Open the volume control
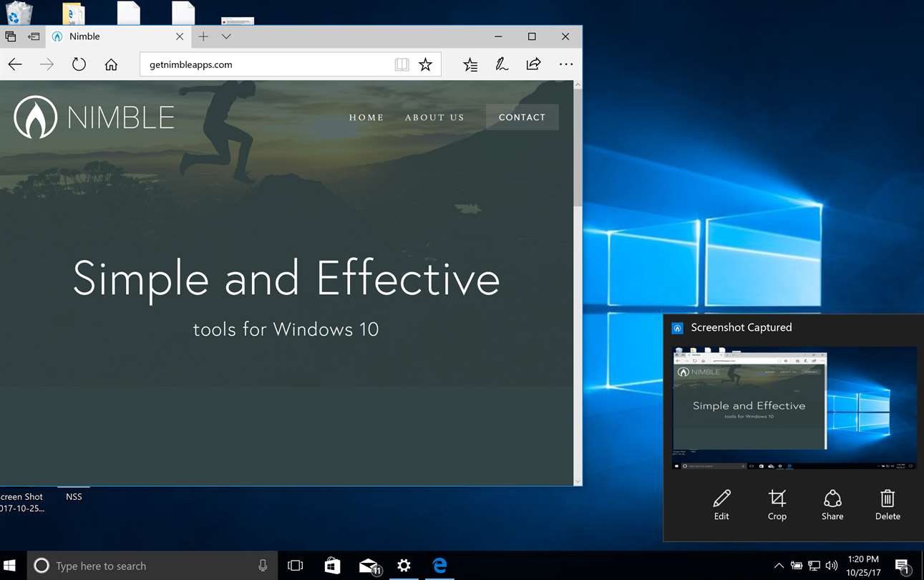Image resolution: width=924 pixels, height=580 pixels. (x=831, y=566)
